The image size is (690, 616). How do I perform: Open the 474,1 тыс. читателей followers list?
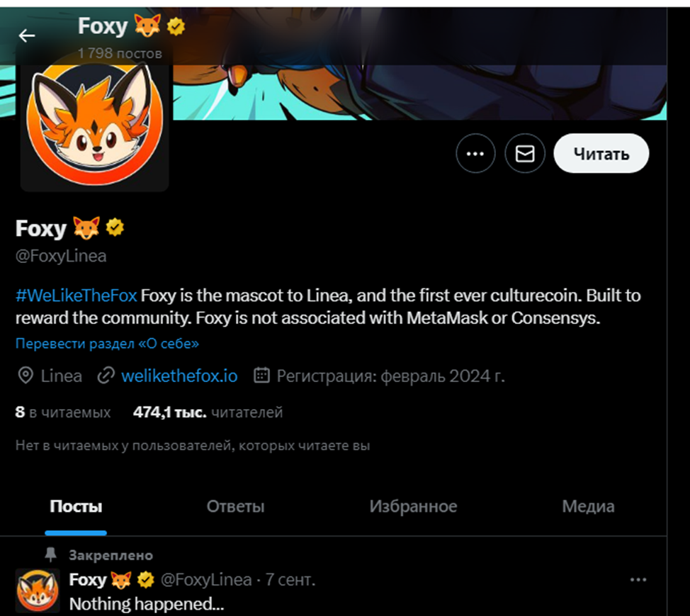208,412
